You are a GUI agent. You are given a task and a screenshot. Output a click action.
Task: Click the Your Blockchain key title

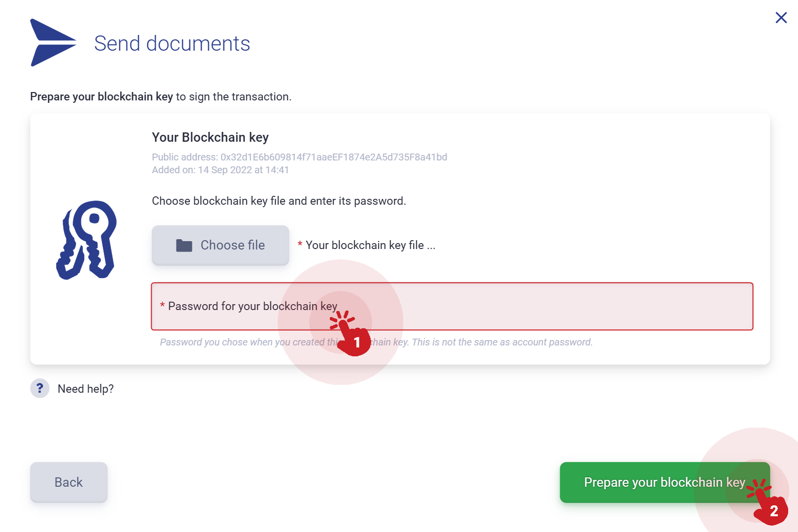(x=210, y=137)
